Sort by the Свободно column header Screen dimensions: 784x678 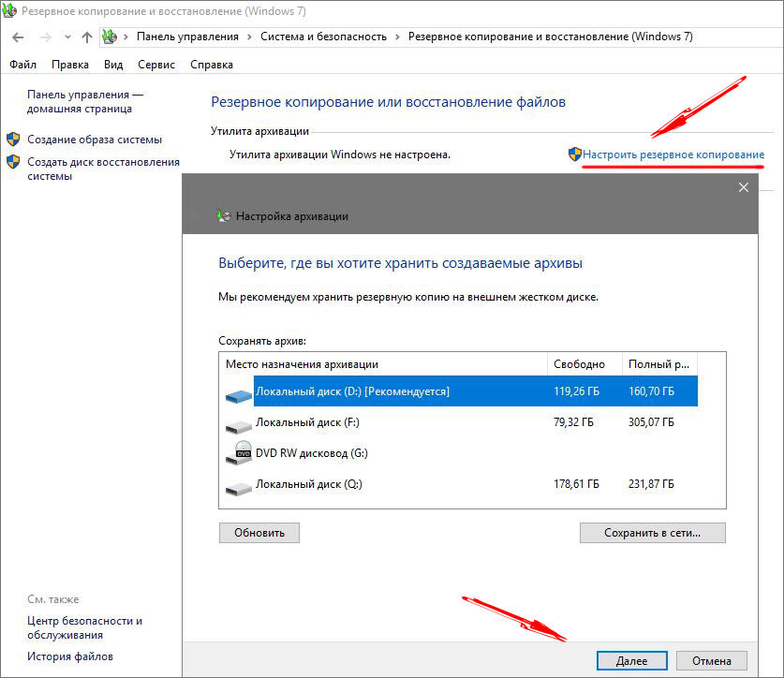(584, 364)
